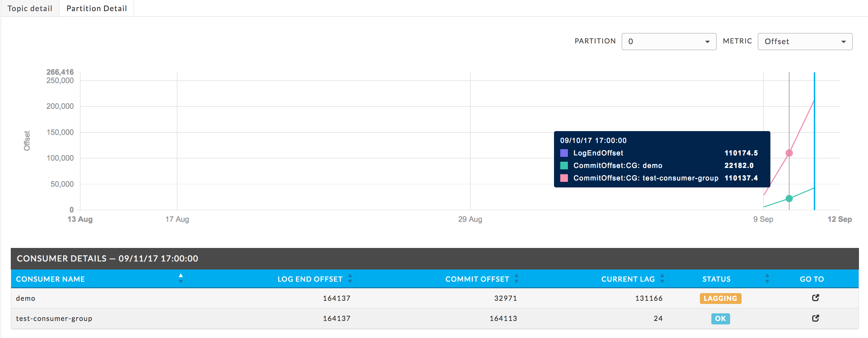Click the tooltip demo value 22182.0
The width and height of the screenshot is (868, 338).
pos(739,166)
